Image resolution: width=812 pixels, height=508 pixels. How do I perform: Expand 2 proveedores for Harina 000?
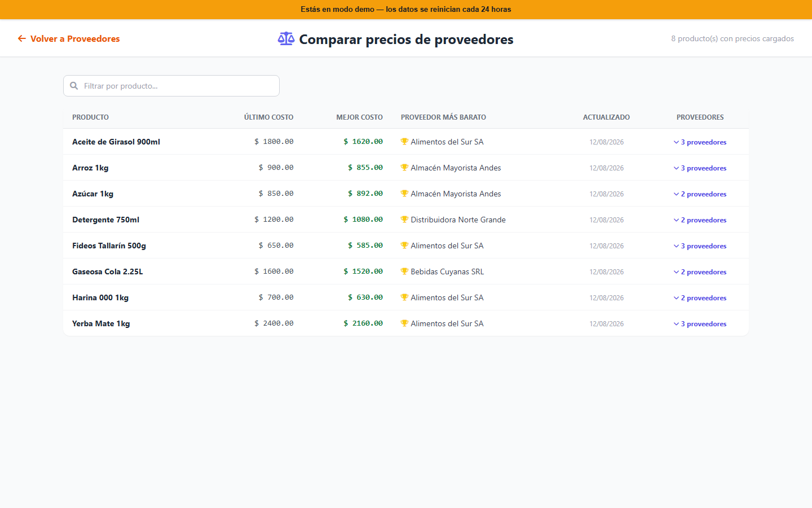tap(700, 298)
